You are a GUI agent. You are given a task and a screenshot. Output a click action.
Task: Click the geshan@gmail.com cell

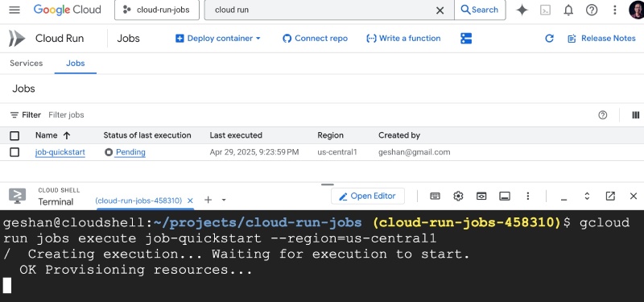click(x=415, y=152)
